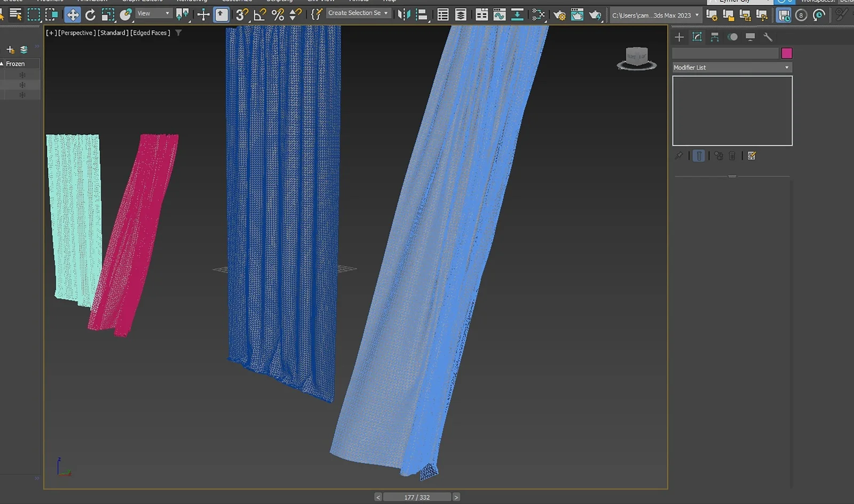Click the pink object color swatch
Image resolution: width=854 pixels, height=504 pixels.
pyautogui.click(x=787, y=53)
